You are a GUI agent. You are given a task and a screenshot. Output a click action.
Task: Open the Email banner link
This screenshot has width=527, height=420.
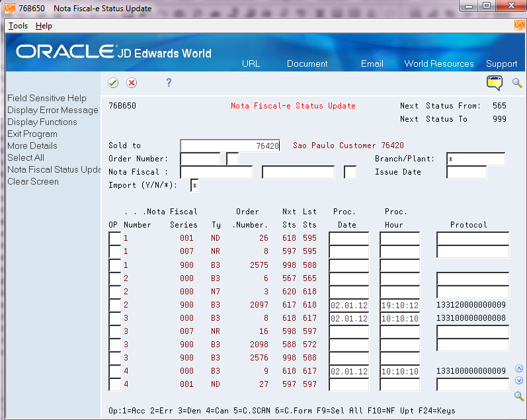click(x=372, y=63)
